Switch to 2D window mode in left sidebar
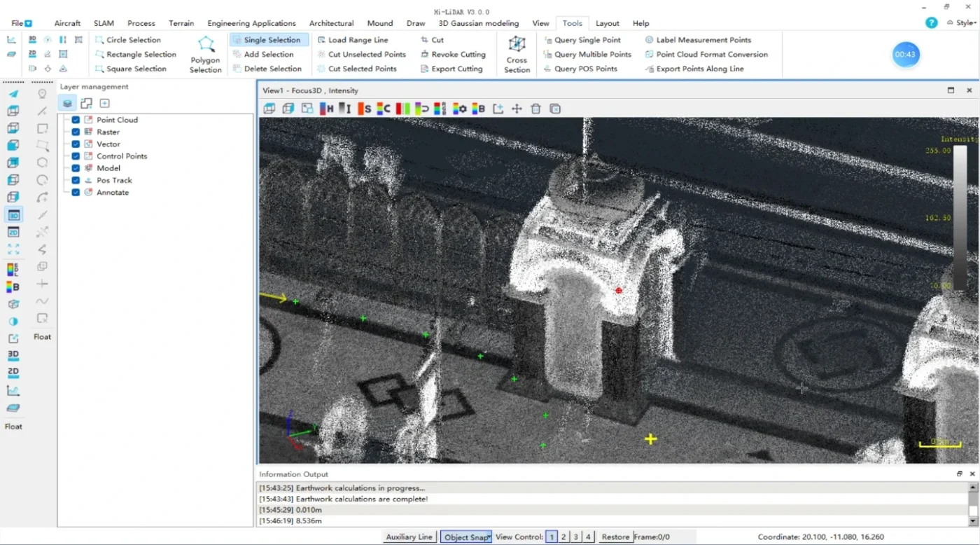The image size is (980, 545). click(13, 232)
